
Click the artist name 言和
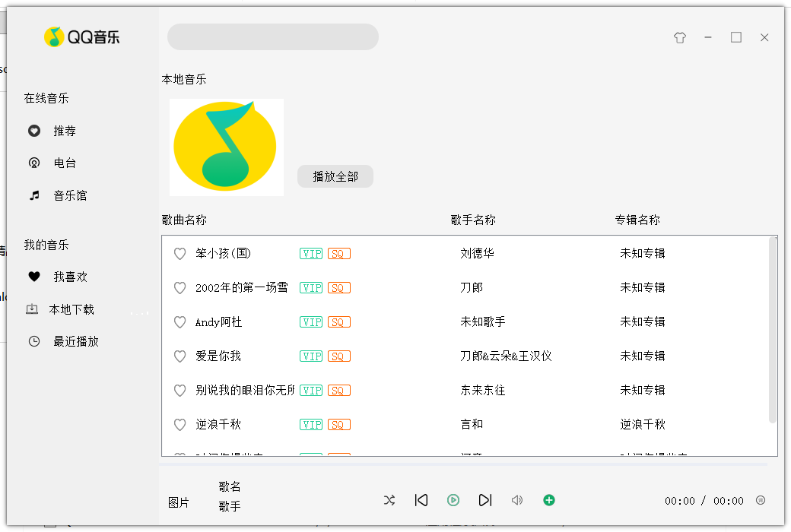click(x=471, y=425)
